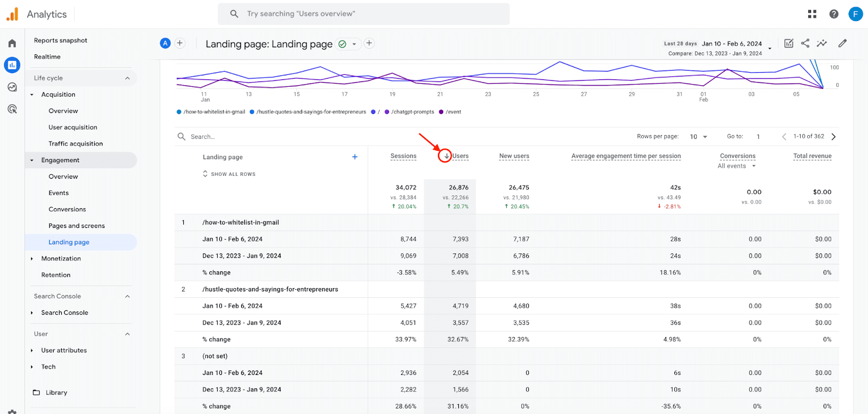Go to previous page of rows
Viewport: 868px width, 414px height.
click(x=784, y=137)
